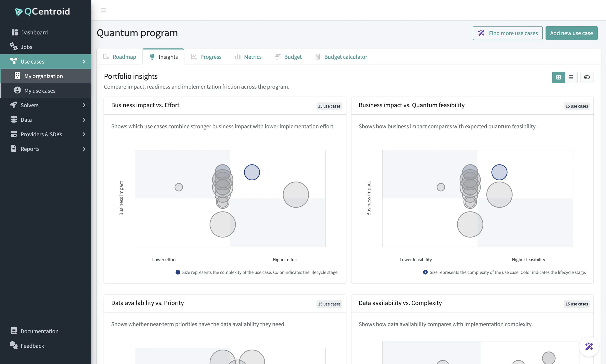The width and height of the screenshot is (606, 364).
Task: Click the QCentroid logo
Action: [x=42, y=12]
